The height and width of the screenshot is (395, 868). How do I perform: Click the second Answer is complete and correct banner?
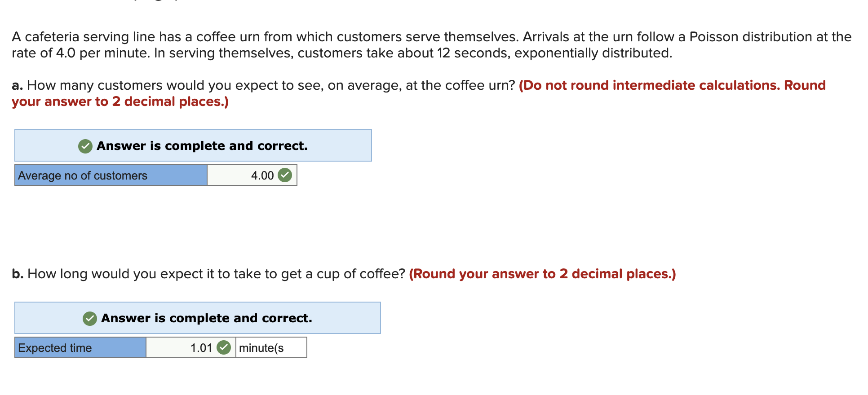(x=198, y=318)
